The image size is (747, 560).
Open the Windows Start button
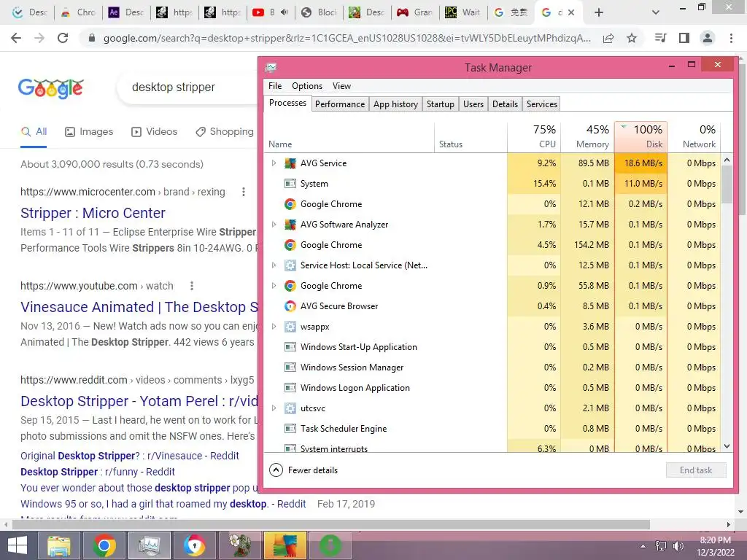tap(18, 545)
